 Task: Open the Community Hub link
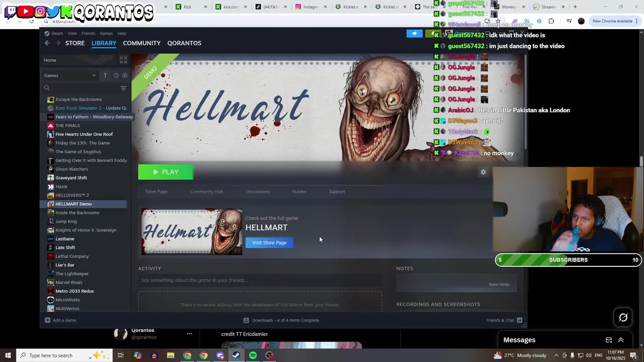pyautogui.click(x=206, y=192)
